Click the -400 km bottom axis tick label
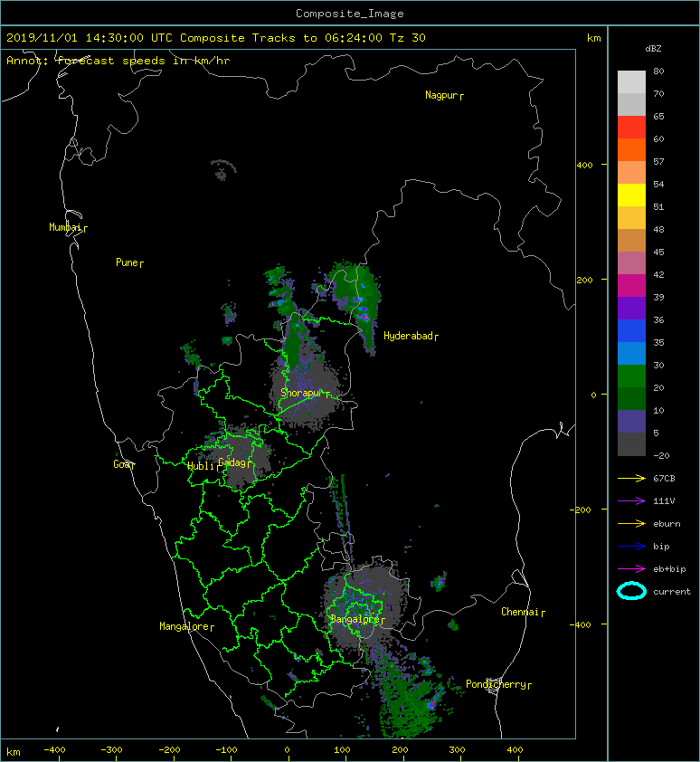This screenshot has width=700, height=762. point(54,750)
